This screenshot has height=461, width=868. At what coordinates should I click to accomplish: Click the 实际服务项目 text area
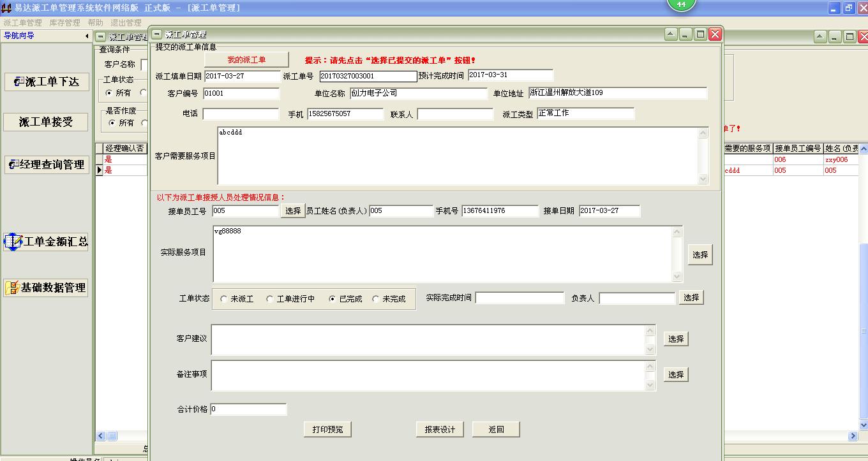pyautogui.click(x=443, y=254)
